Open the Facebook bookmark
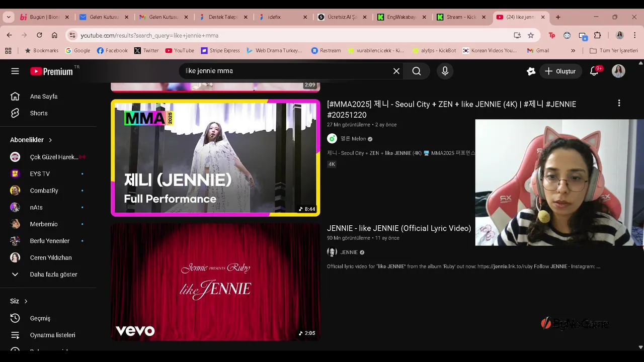The image size is (644, 362). 112,50
